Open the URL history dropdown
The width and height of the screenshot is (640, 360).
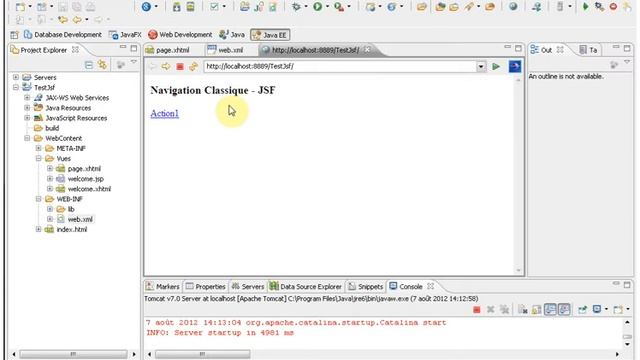click(481, 67)
